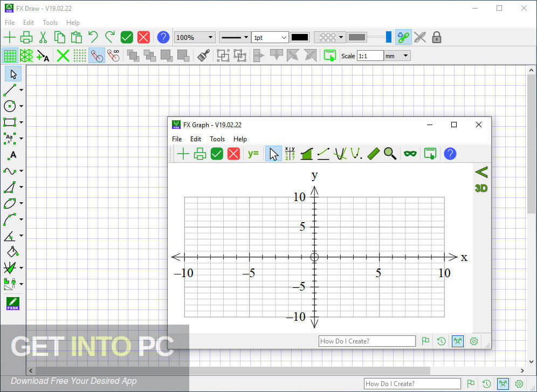Click the red X button in FX Draw toolbar
Viewport: 537px width, 392px height.
(x=143, y=37)
